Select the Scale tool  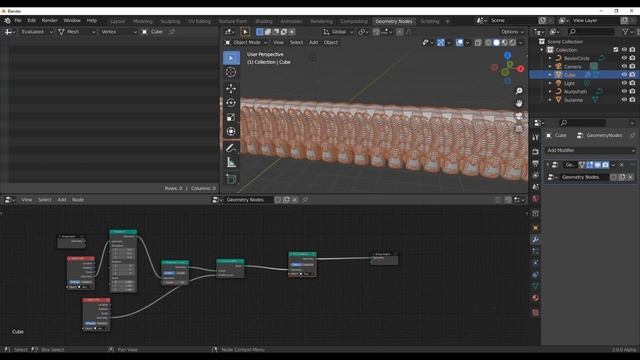[231, 117]
